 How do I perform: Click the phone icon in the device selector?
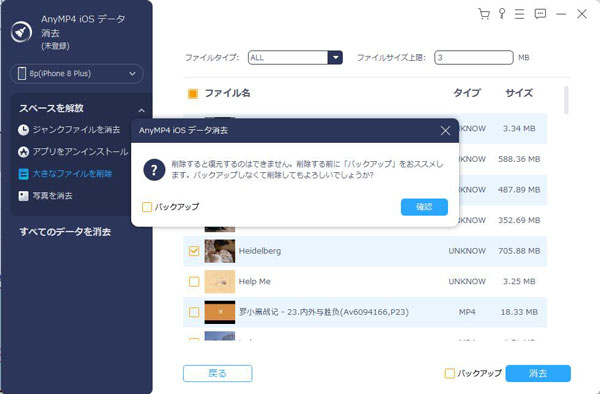pyautogui.click(x=22, y=73)
